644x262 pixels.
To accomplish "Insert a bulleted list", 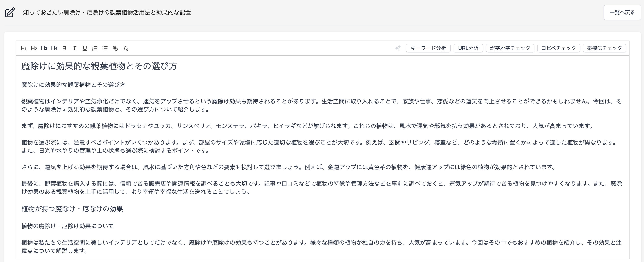I will point(105,48).
